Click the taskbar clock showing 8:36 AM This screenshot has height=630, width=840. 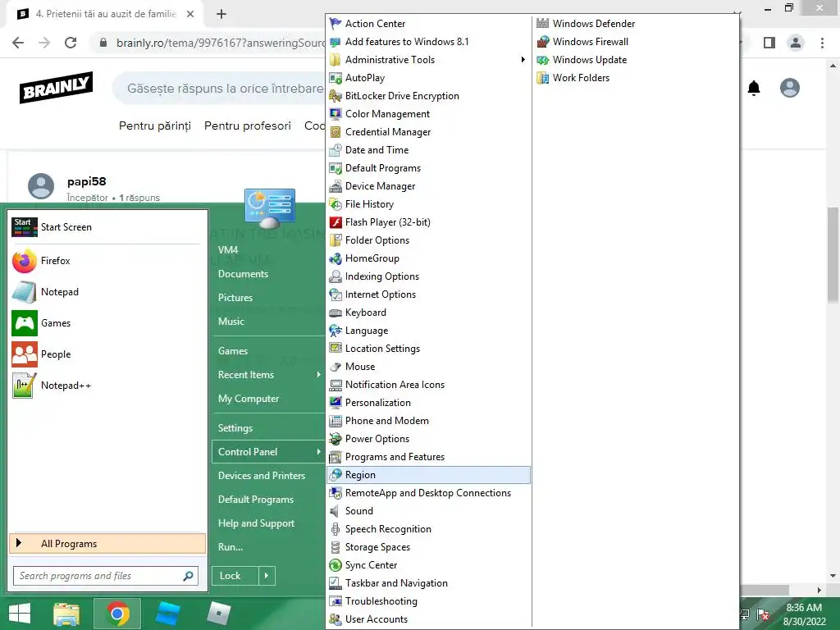tap(804, 614)
